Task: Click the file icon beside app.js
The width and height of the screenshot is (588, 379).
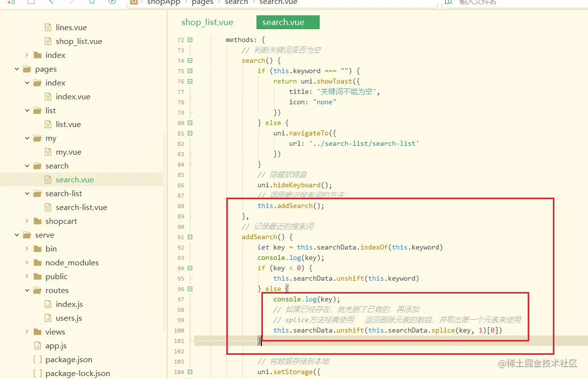Action: pos(38,345)
